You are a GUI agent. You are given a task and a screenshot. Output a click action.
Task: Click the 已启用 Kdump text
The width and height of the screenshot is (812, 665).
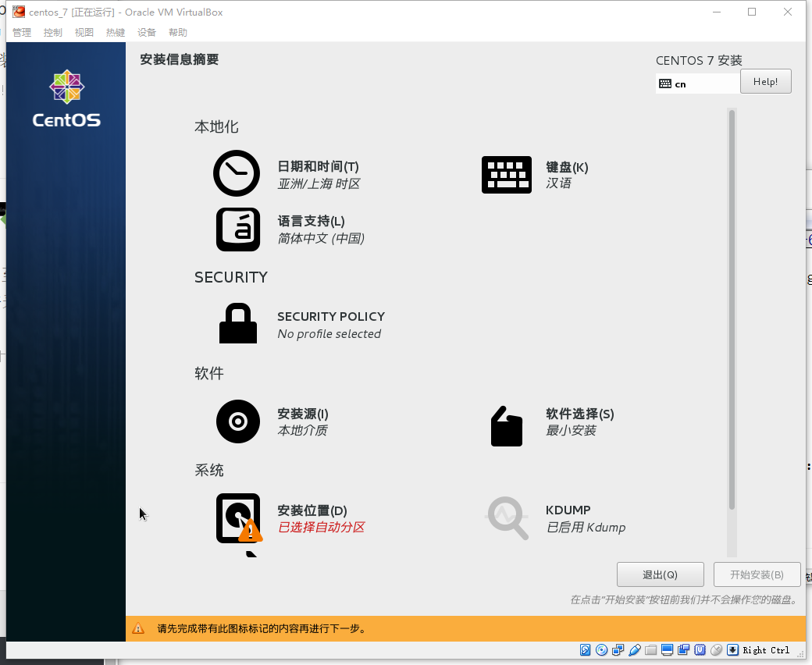pyautogui.click(x=586, y=528)
